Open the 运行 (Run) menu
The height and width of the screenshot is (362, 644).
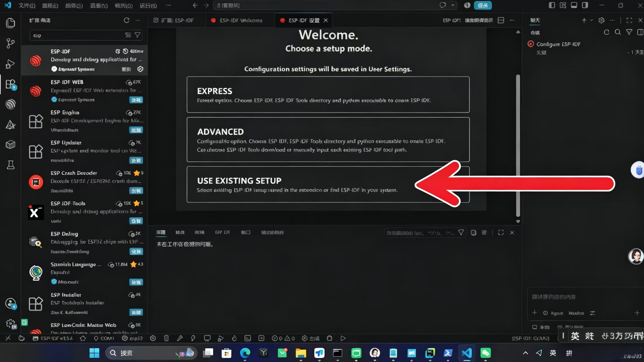point(148,5)
